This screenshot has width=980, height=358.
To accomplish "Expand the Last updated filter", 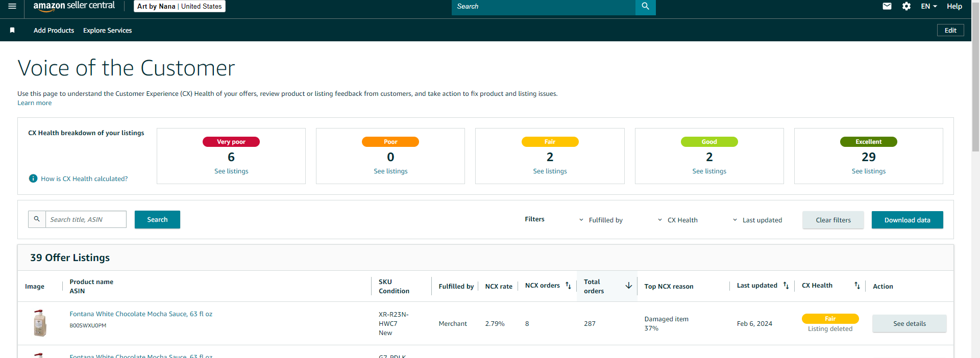I will click(x=757, y=220).
